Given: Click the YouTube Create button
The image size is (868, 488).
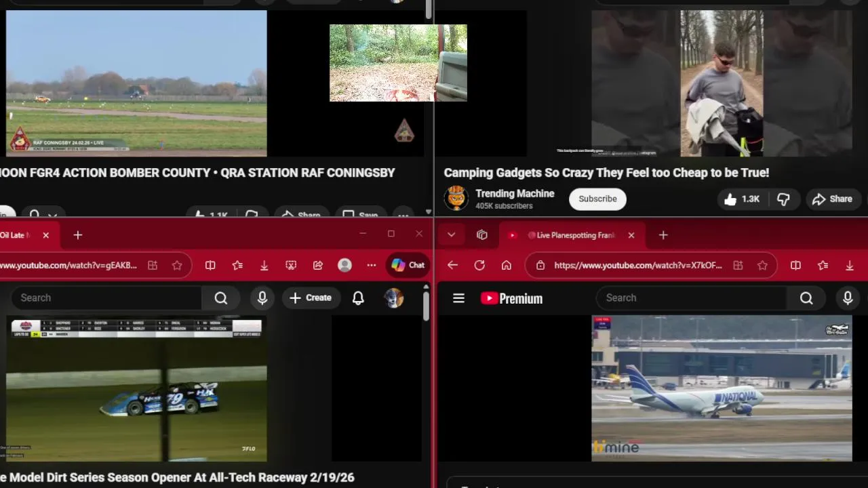Looking at the screenshot, I should tap(311, 298).
